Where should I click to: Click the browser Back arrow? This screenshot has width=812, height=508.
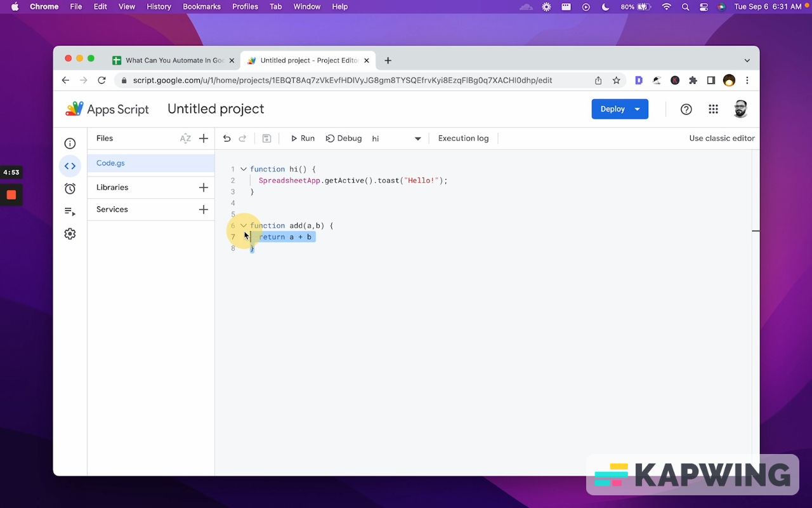pyautogui.click(x=65, y=80)
